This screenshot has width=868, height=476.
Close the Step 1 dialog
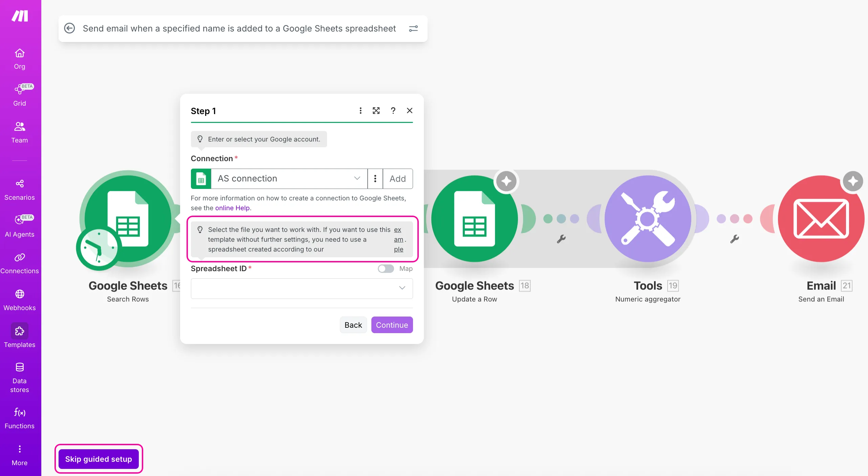tap(410, 111)
